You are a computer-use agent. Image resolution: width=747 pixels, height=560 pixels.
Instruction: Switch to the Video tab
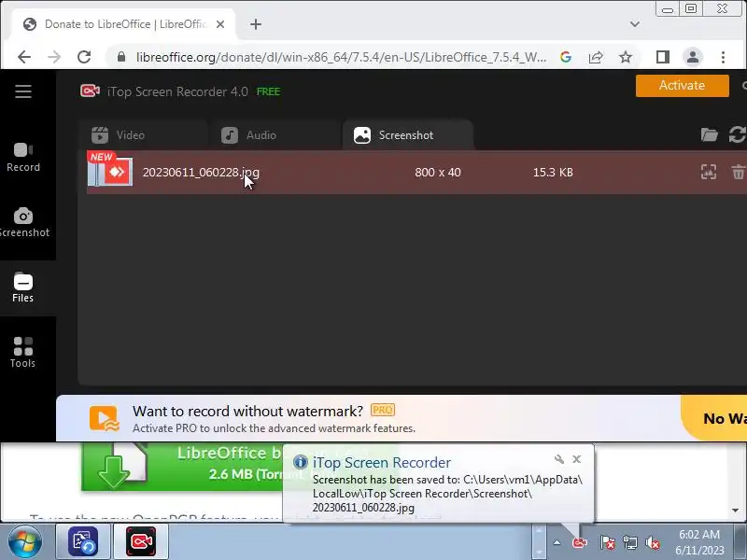click(x=143, y=135)
